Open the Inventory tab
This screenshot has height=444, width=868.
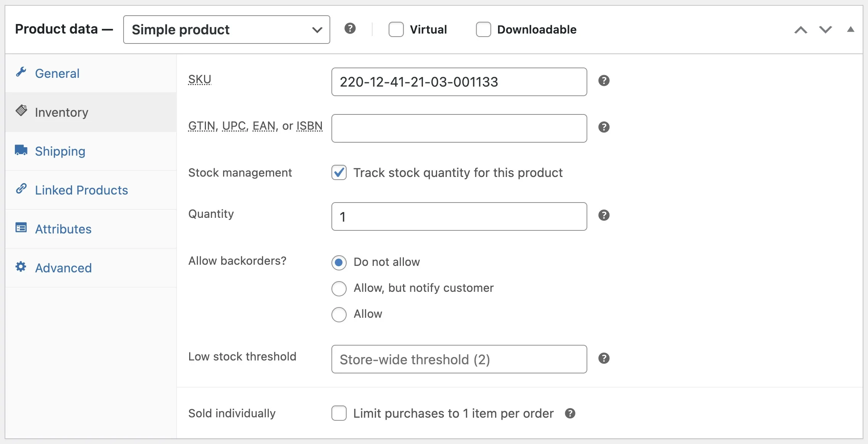[91, 112]
